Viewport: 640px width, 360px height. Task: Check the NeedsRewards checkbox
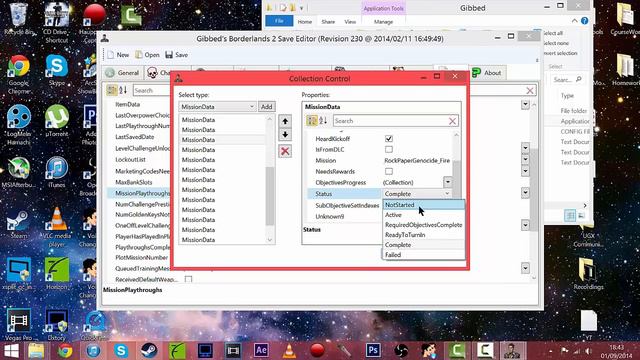point(389,171)
